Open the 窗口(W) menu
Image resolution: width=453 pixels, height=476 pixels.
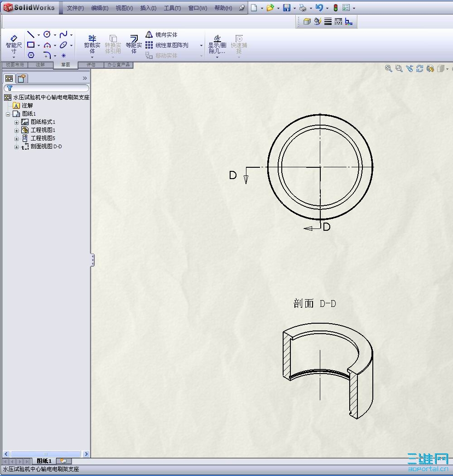tap(198, 8)
